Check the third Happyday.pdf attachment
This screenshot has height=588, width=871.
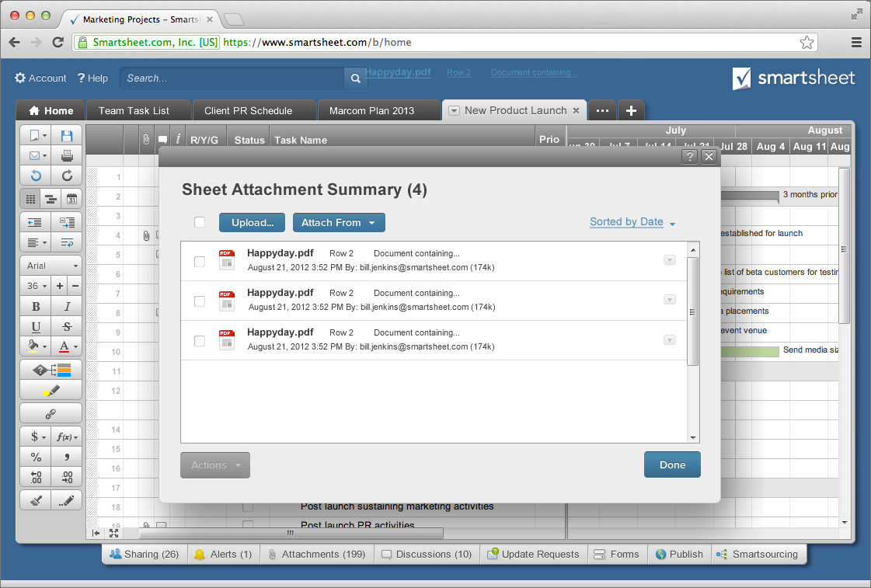200,341
